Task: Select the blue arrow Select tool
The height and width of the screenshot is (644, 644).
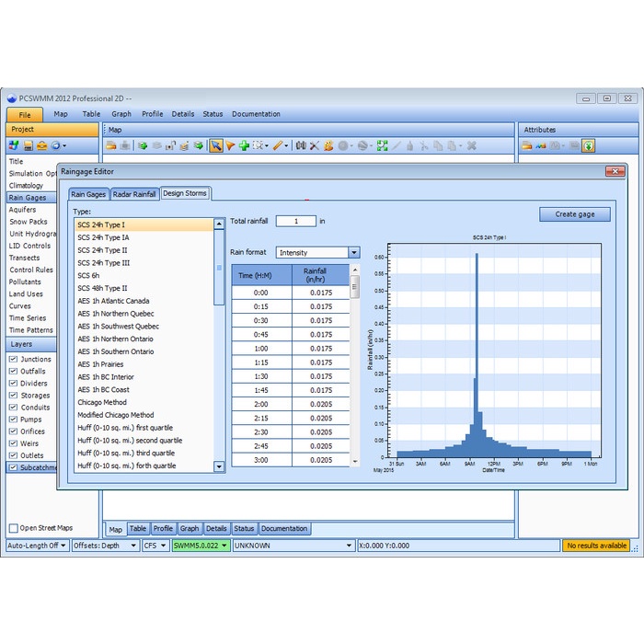Action: (215, 145)
